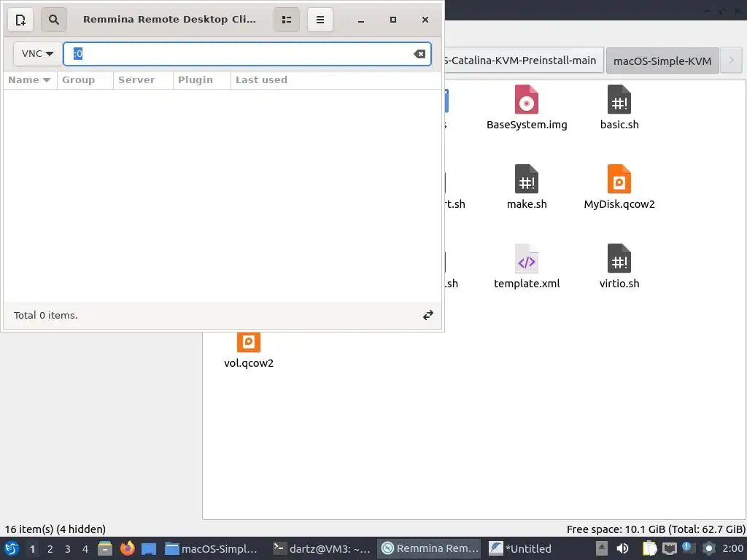
Task: Sort connections by Name column
Action: click(29, 80)
